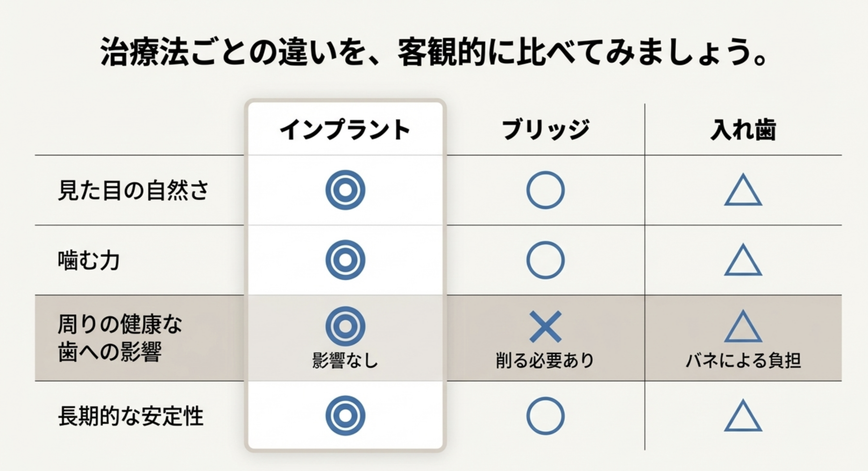868x471 pixels.
Task: Select the インプラント column header
Action: click(x=345, y=130)
